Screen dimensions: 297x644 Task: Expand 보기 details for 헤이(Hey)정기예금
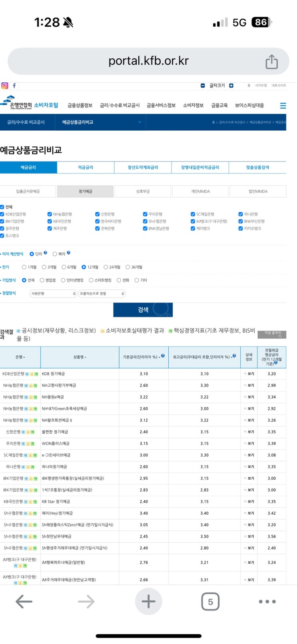[249, 513]
